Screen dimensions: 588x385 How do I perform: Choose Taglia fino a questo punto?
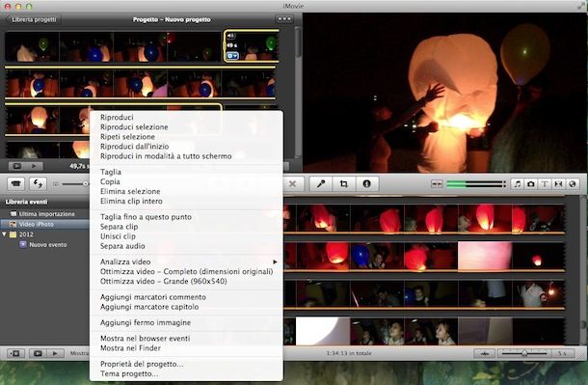146,217
